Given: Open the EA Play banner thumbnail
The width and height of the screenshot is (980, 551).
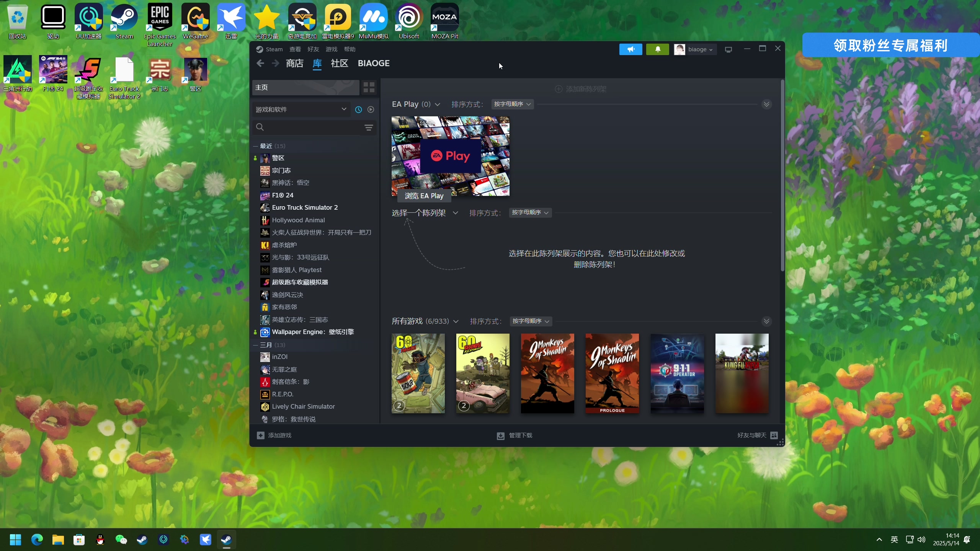Looking at the screenshot, I should [x=451, y=156].
